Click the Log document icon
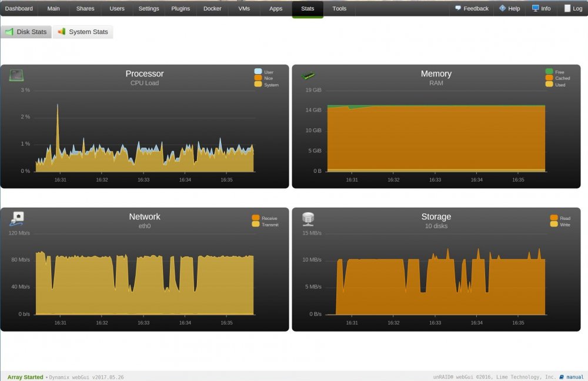Screen dimensions: 588x381 coord(567,8)
